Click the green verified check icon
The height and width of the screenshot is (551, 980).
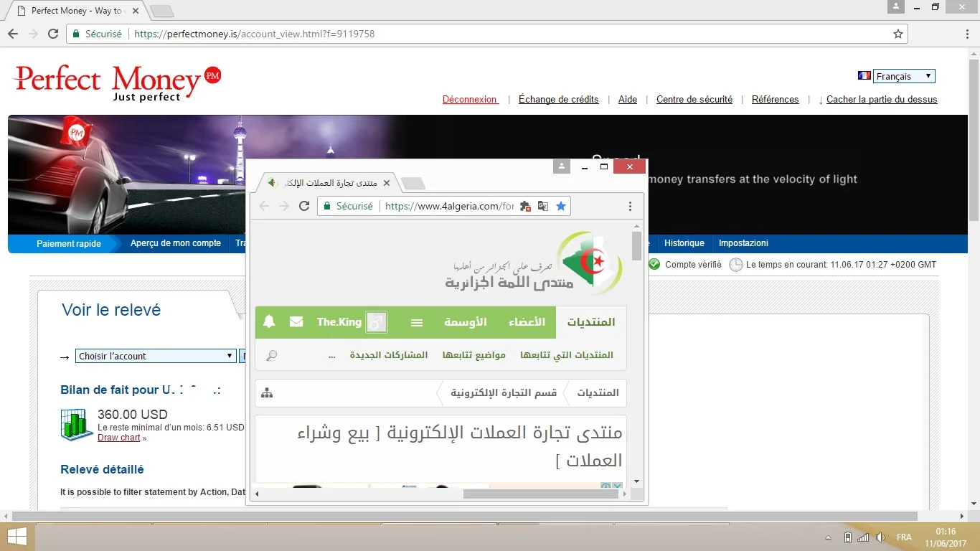pyautogui.click(x=654, y=265)
